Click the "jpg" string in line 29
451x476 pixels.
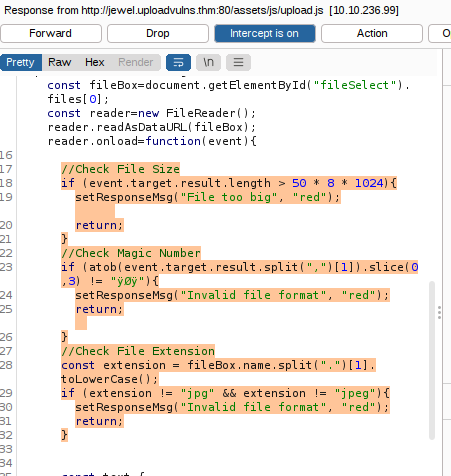[197, 393]
